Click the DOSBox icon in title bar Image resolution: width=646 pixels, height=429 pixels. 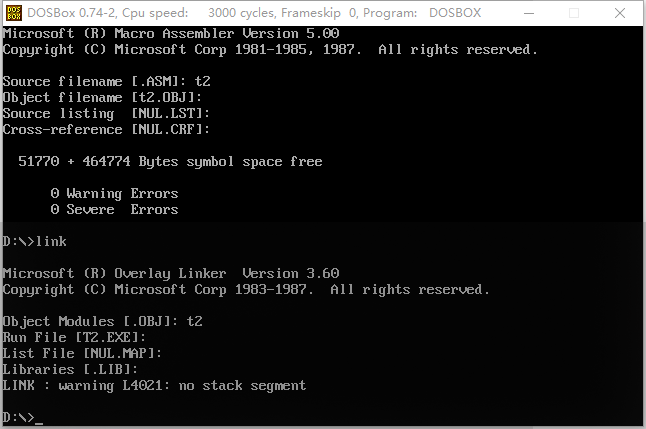click(x=14, y=13)
